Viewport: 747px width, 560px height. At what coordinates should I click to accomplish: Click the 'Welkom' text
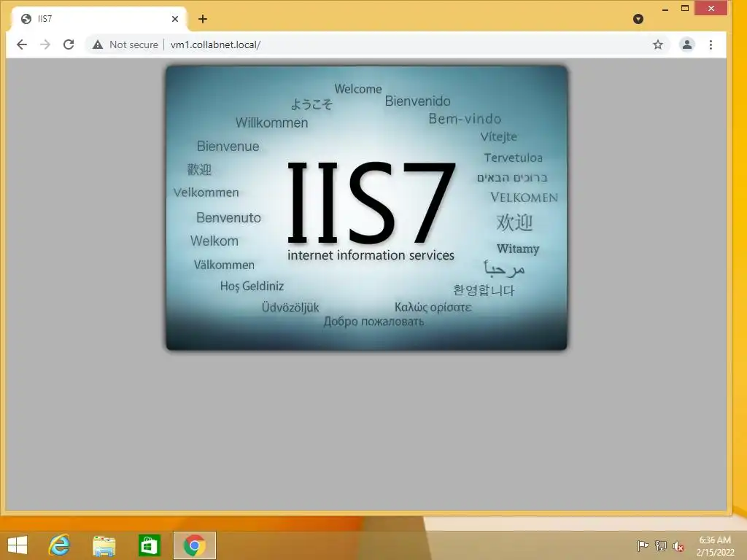(214, 241)
